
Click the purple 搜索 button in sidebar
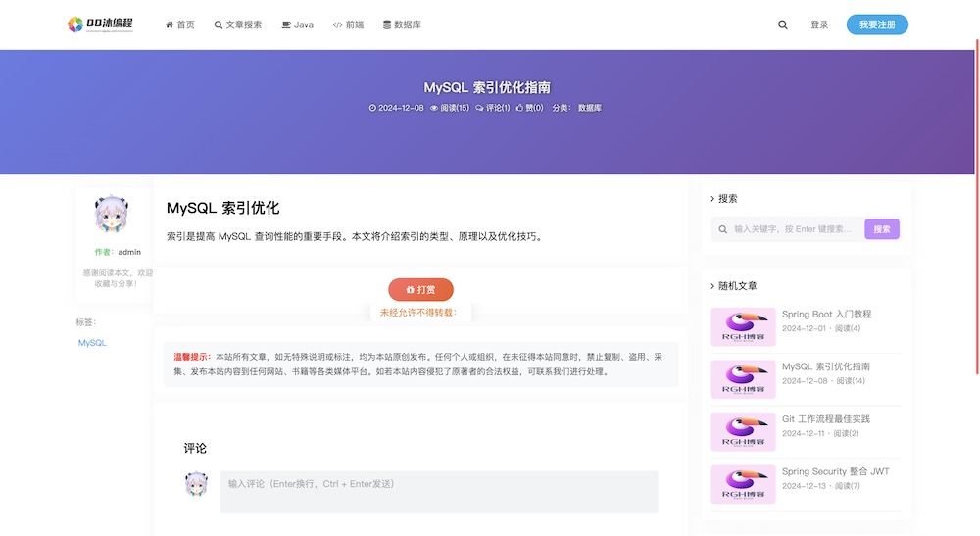click(882, 229)
